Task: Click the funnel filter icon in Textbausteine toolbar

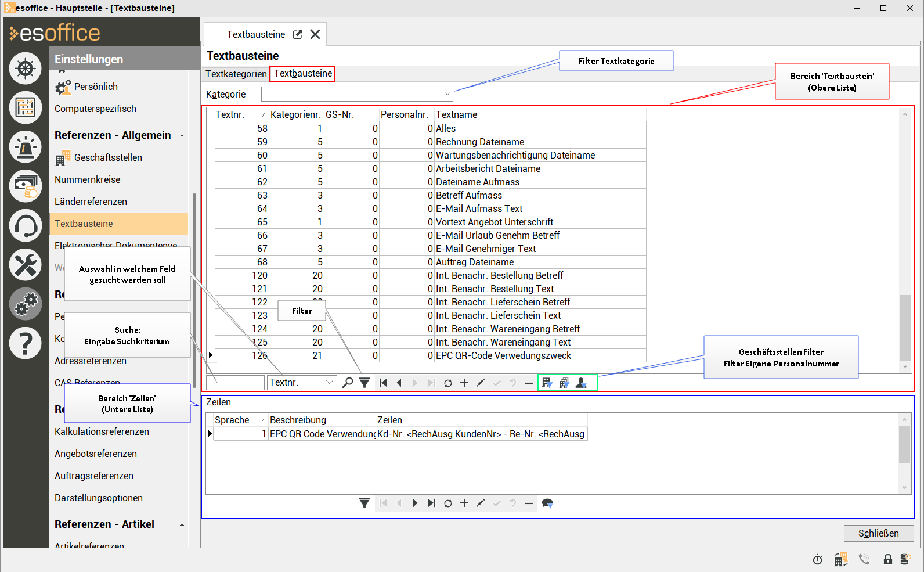Action: tap(364, 383)
